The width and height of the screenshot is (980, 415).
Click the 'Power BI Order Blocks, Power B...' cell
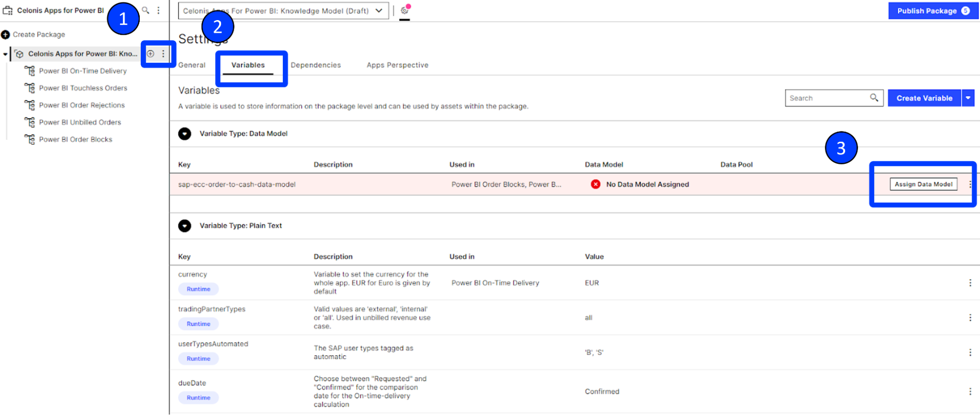tap(506, 184)
